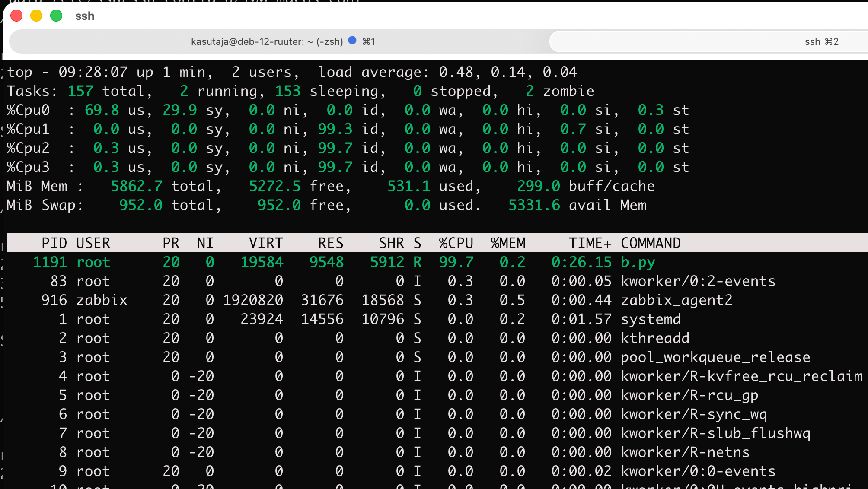Click the kworker/R-rcu_gp process
868x489 pixels.
pyautogui.click(x=689, y=395)
